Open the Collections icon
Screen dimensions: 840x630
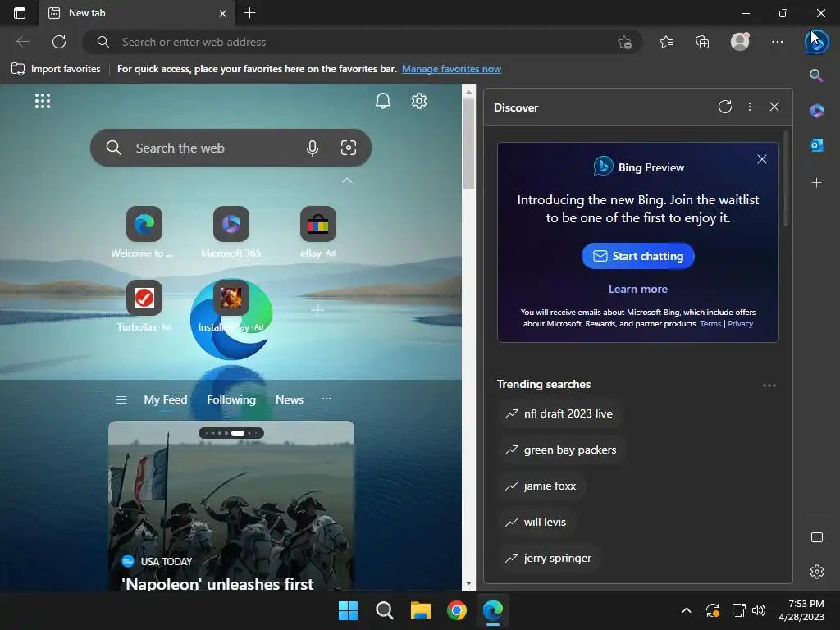tap(702, 42)
